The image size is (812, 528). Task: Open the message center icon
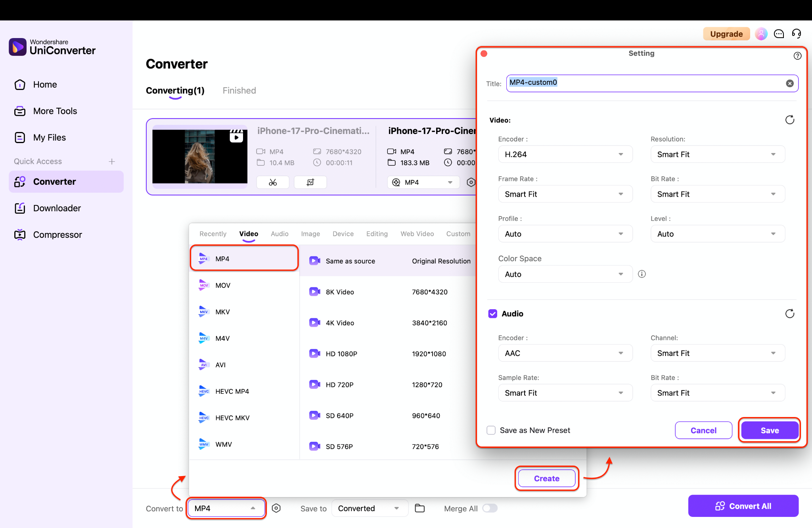point(779,34)
